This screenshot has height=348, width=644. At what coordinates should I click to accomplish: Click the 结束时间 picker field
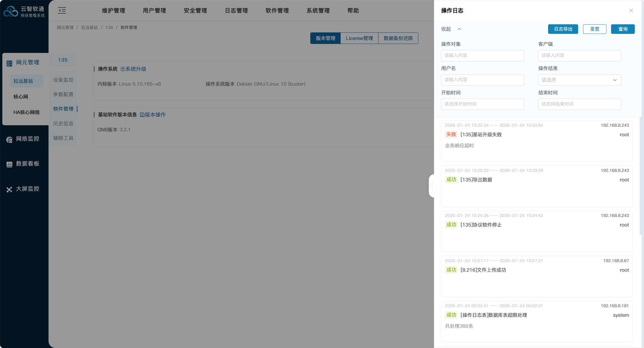[580, 104]
